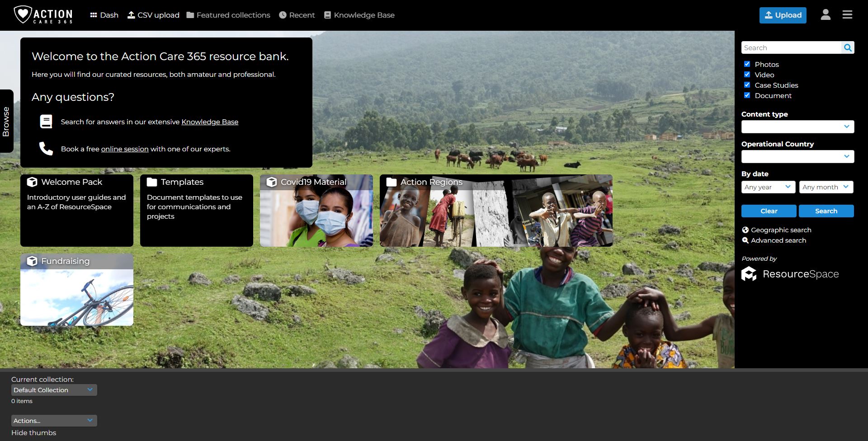868x441 pixels.
Task: Open the hamburger menu icon
Action: 847,15
